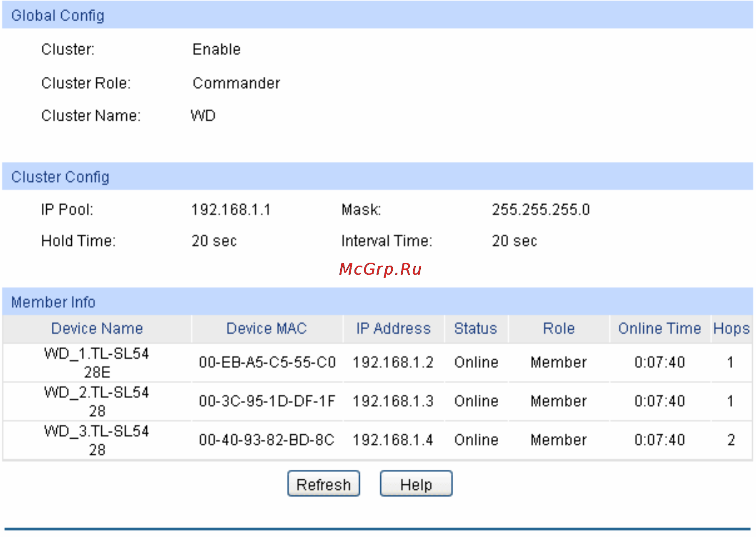Click online time 0:07:40 in WD_3 row
This screenshot has width=756, height=537.
(x=660, y=440)
